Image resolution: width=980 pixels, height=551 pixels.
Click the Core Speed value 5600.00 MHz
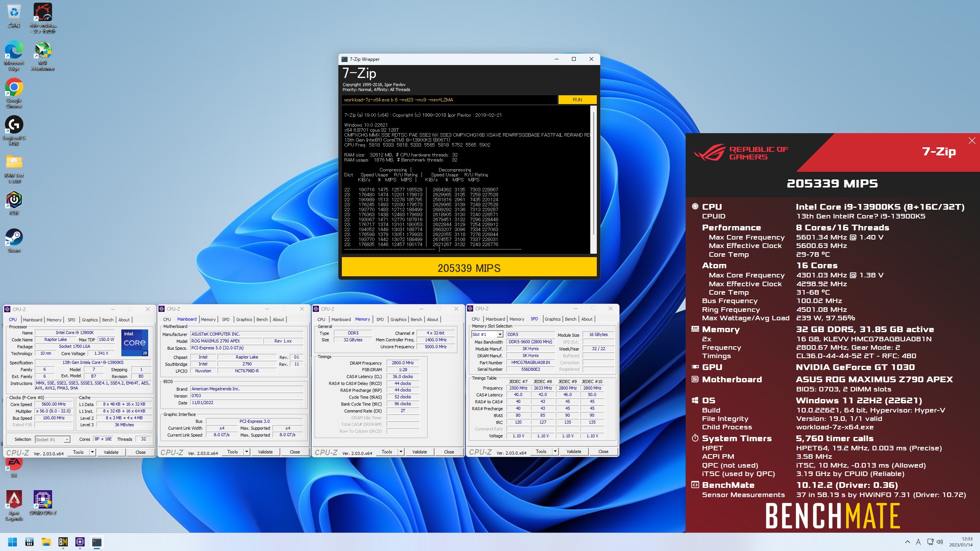coord(54,404)
